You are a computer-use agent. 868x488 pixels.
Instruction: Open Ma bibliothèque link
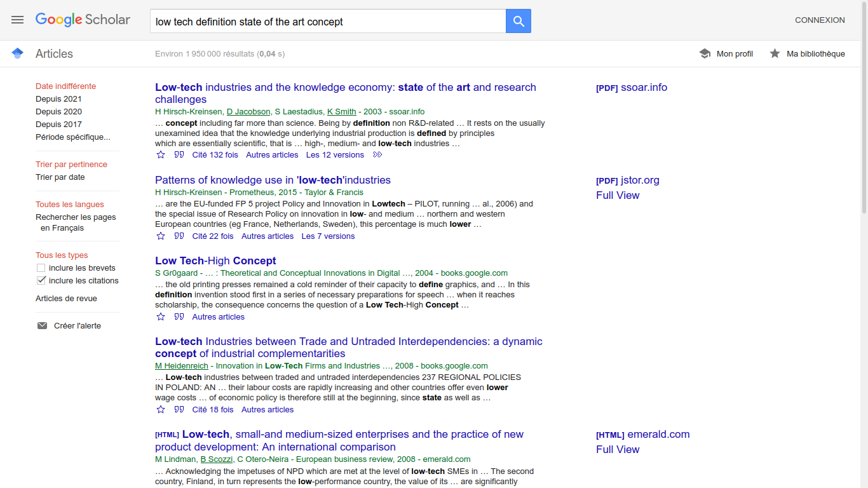[816, 53]
